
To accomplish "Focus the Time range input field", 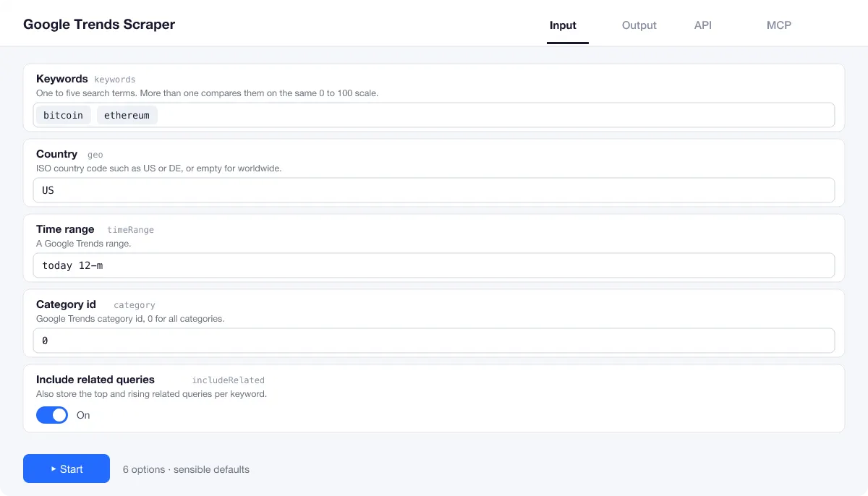I will 434,265.
